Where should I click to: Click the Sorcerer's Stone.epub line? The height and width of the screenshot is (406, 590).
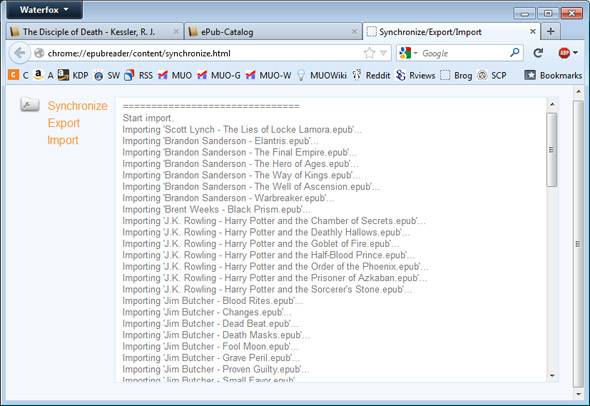pyautogui.click(x=267, y=289)
